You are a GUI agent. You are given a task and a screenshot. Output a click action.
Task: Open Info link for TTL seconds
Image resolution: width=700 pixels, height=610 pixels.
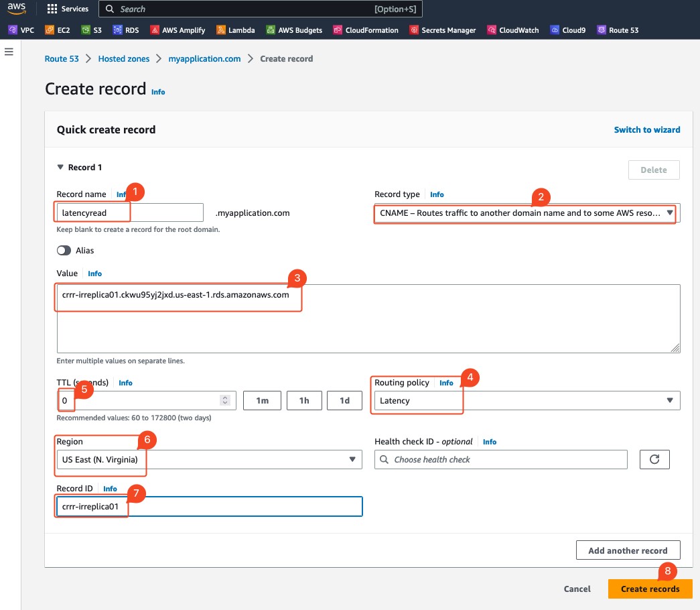pyautogui.click(x=125, y=383)
